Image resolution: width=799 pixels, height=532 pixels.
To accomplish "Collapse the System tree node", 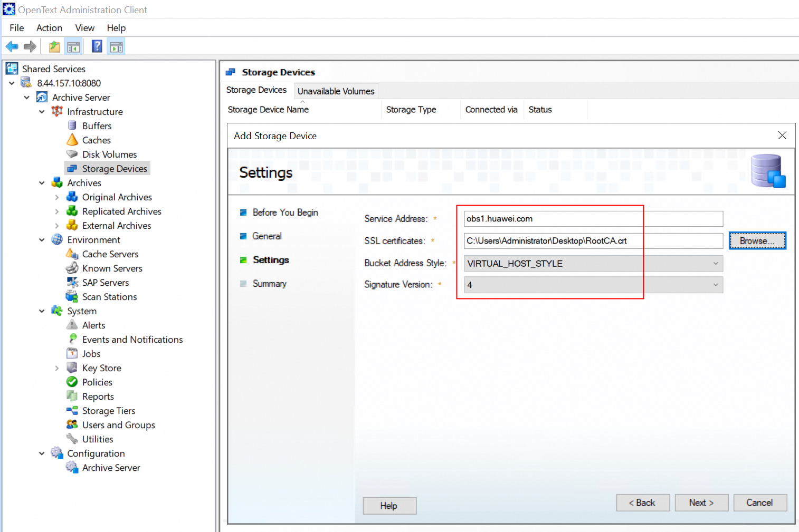I will click(42, 311).
